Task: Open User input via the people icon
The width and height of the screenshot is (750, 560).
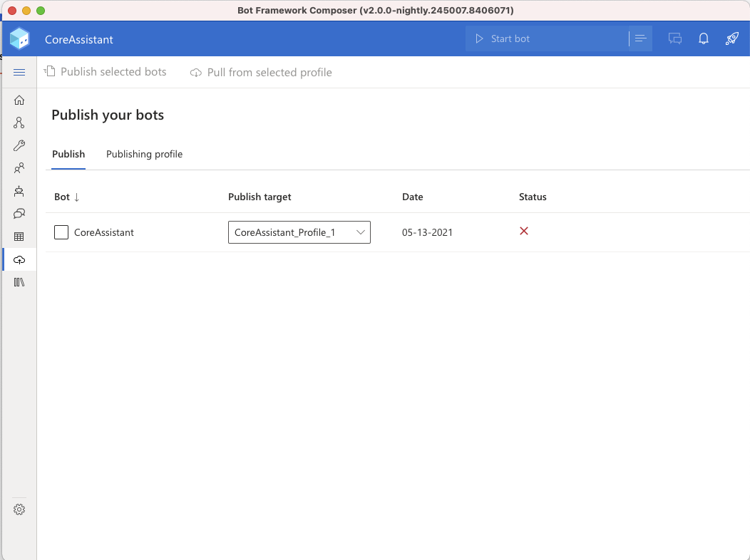Action: [x=19, y=168]
